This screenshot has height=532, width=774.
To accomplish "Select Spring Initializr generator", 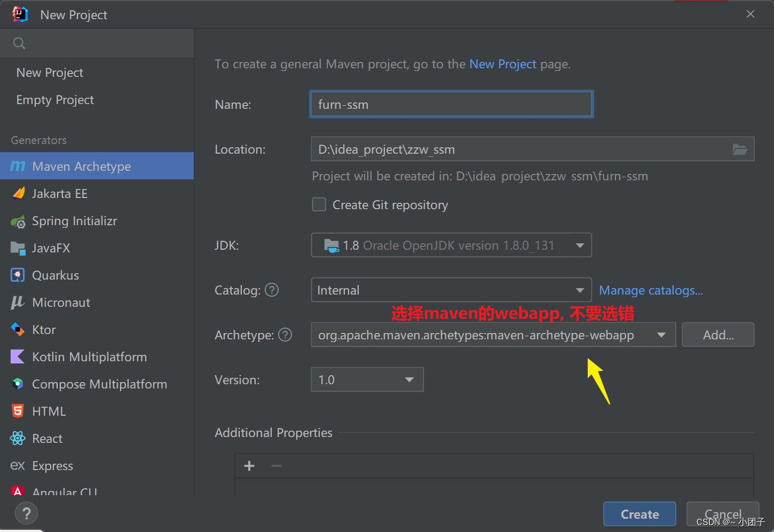I will coord(97,221).
